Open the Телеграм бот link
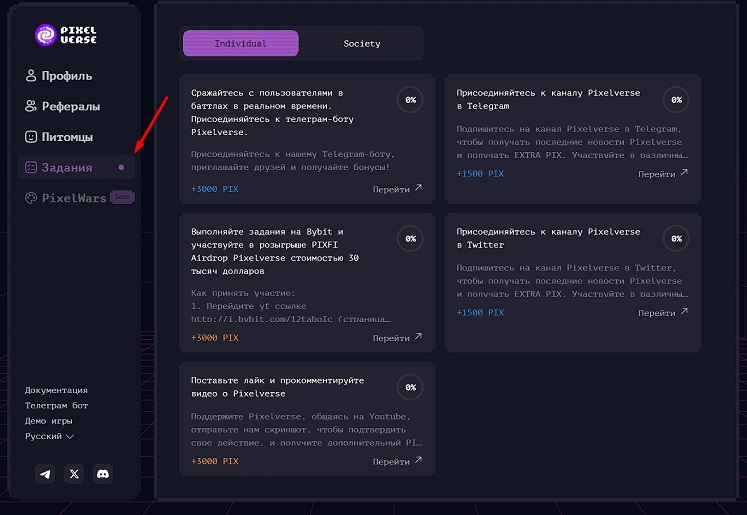Screen dimensions: 747x515 pos(56,405)
